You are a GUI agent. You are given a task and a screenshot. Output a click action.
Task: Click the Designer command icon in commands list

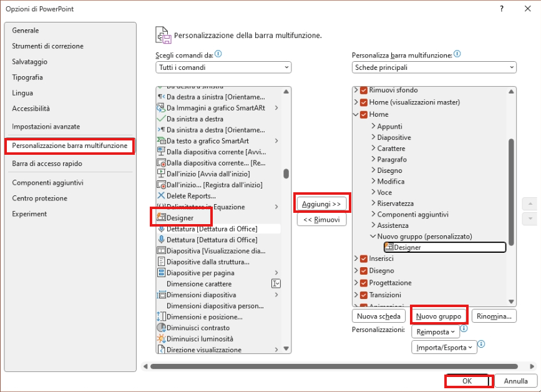(x=161, y=217)
